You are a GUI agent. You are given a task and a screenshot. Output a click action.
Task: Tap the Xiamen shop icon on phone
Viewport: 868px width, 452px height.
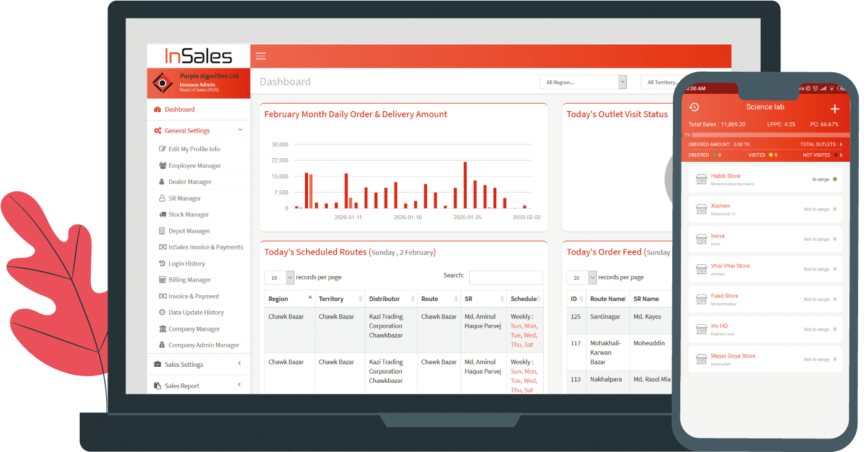pyautogui.click(x=701, y=209)
